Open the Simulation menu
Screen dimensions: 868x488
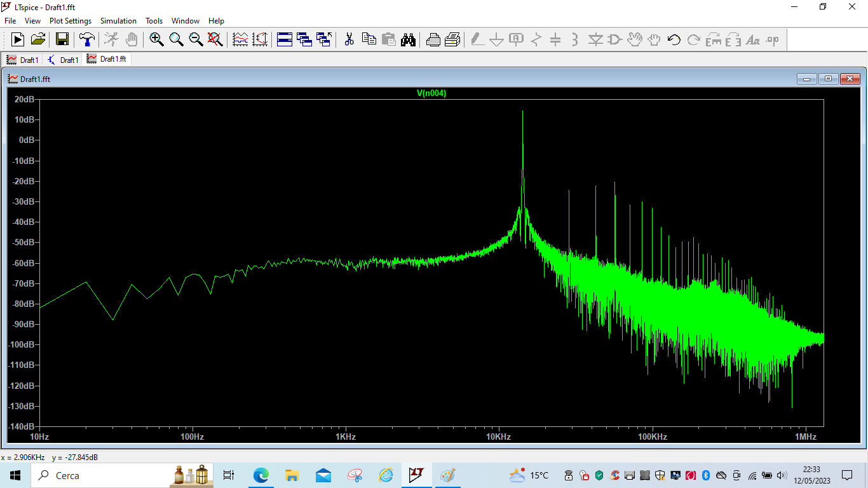coord(118,21)
